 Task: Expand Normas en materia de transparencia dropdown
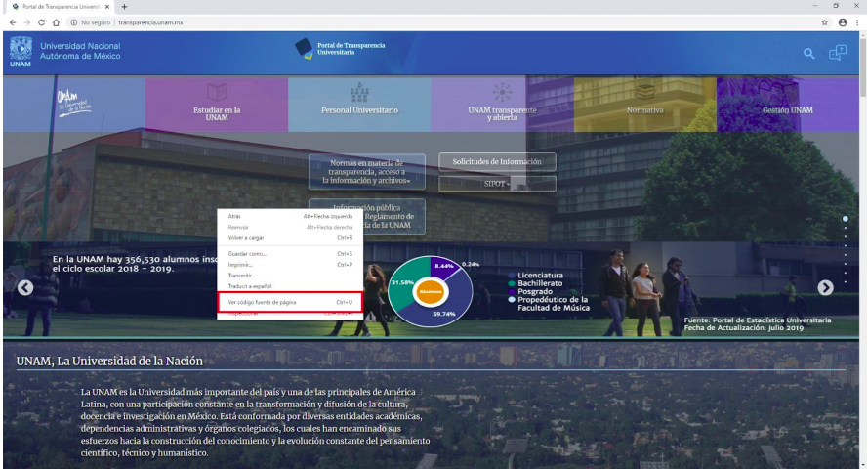click(367, 172)
